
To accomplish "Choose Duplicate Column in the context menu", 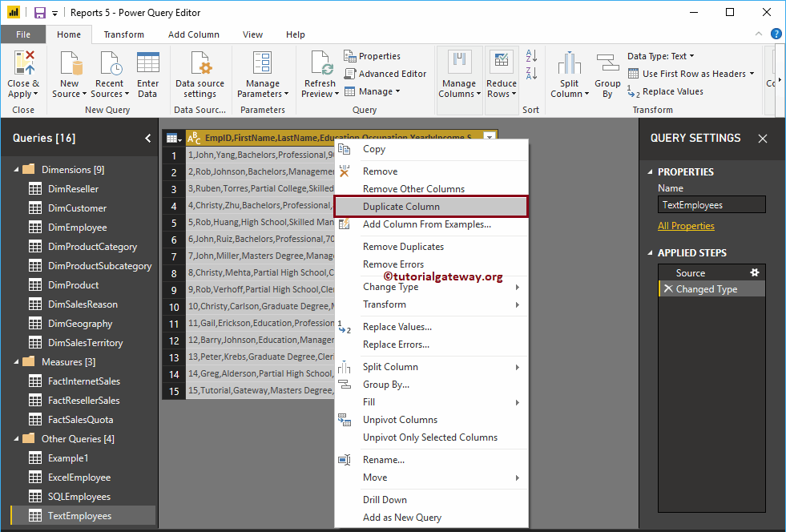I will pyautogui.click(x=401, y=207).
